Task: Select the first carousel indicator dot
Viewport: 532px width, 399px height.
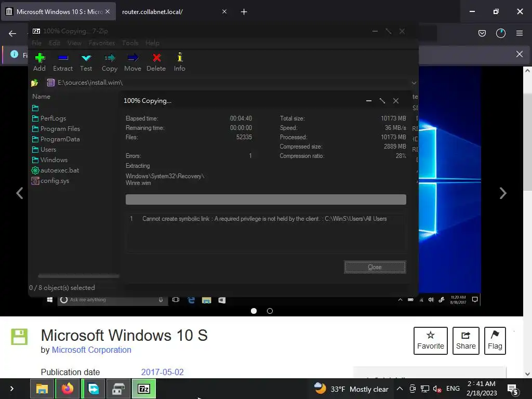Action: click(x=254, y=311)
